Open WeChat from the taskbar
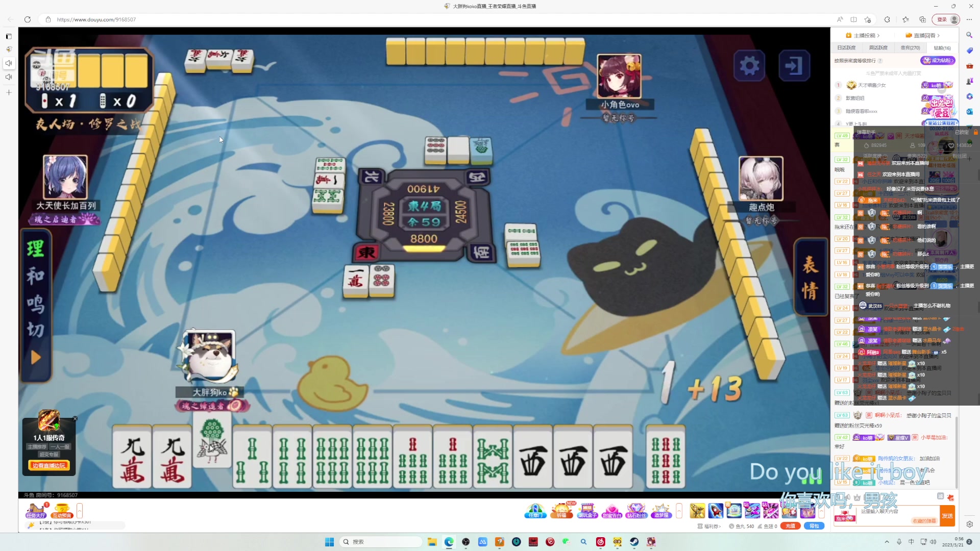Image resolution: width=980 pixels, height=551 pixels. point(567,542)
